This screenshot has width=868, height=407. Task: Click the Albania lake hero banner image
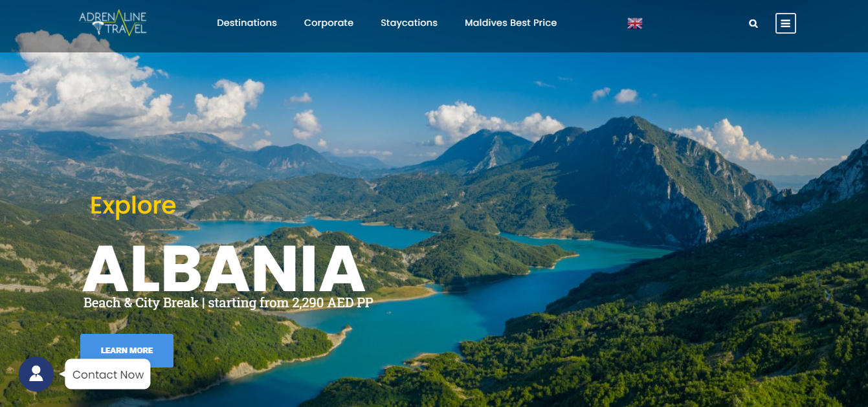434,230
